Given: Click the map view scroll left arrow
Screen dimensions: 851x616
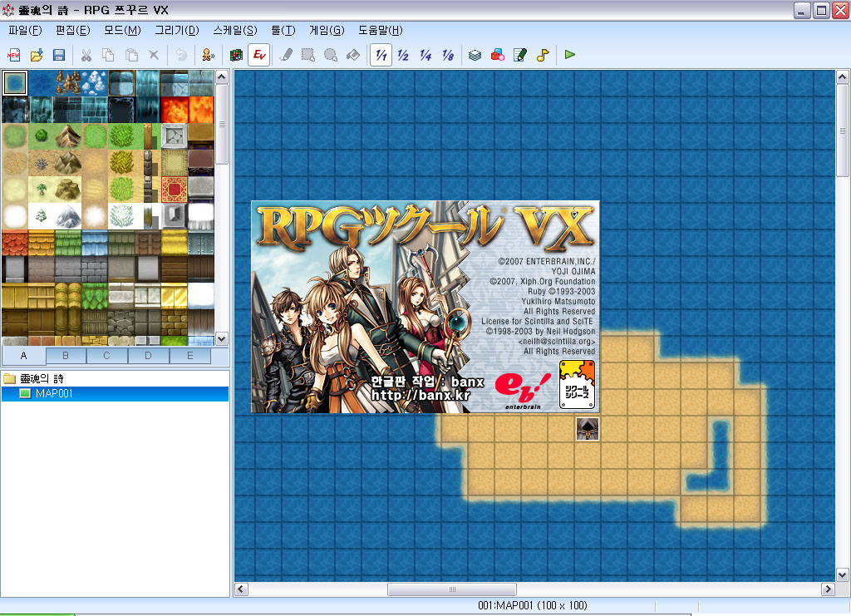Looking at the screenshot, I should click(242, 589).
